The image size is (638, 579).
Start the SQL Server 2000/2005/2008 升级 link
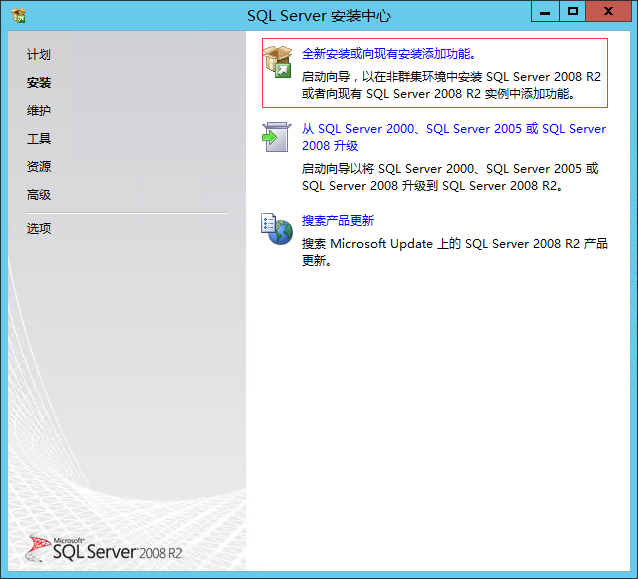click(x=454, y=137)
